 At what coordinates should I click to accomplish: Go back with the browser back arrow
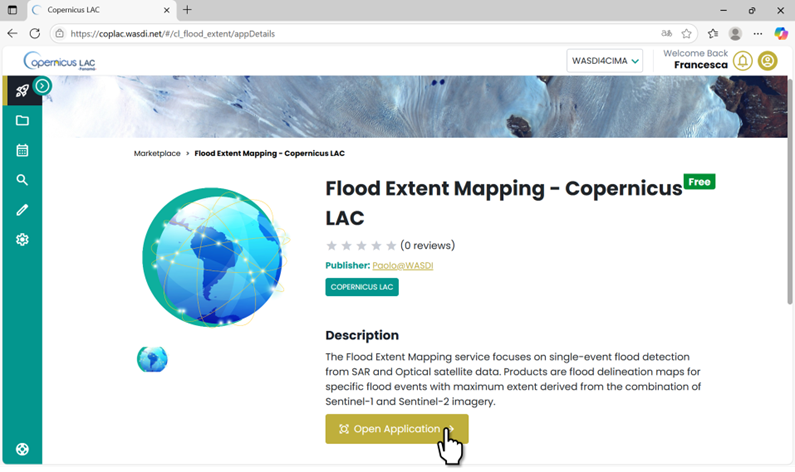click(12, 33)
